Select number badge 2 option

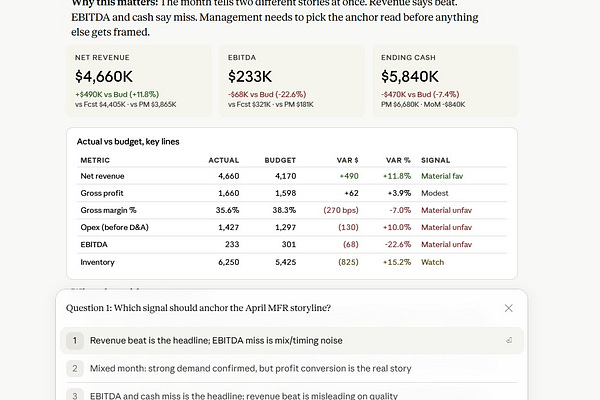point(75,368)
